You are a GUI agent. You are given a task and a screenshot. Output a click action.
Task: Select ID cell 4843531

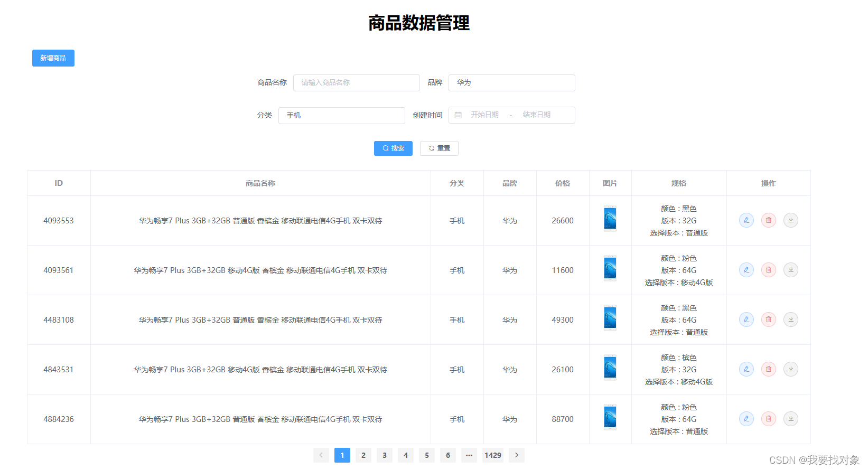[x=59, y=370]
